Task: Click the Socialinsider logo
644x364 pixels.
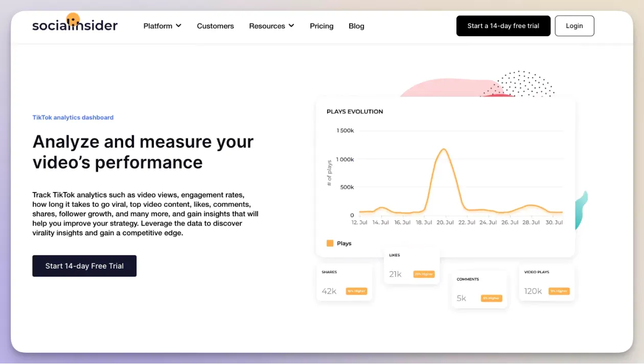Action: 75,22
